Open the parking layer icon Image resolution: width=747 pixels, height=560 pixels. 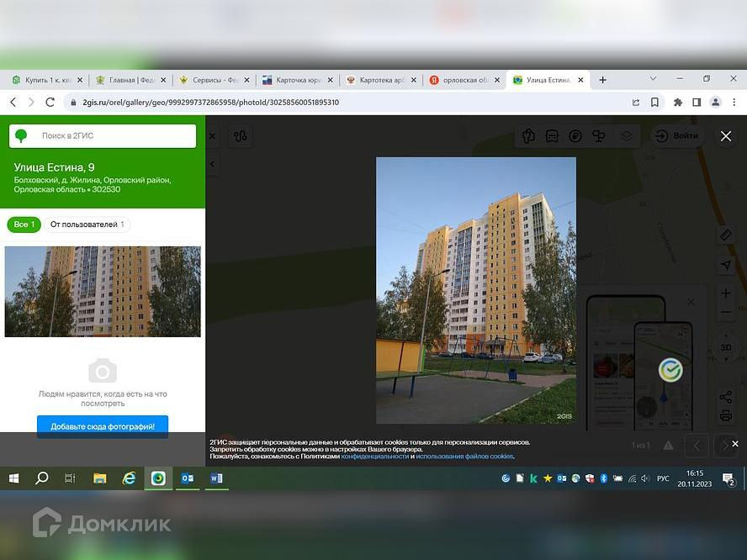pos(575,136)
